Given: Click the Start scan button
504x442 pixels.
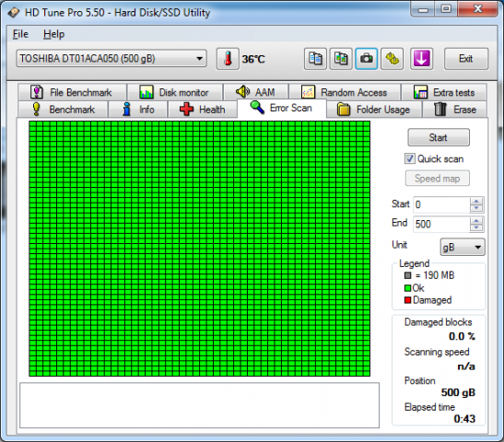Looking at the screenshot, I should 439,137.
